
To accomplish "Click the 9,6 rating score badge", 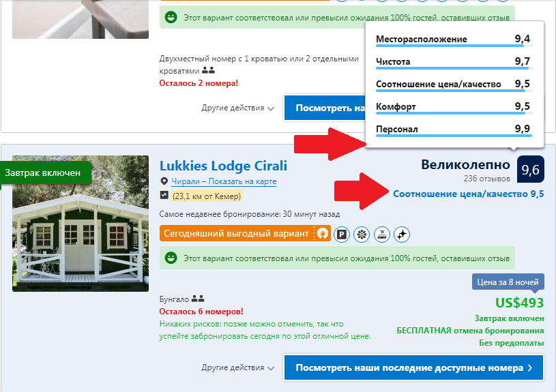I will point(531,170).
